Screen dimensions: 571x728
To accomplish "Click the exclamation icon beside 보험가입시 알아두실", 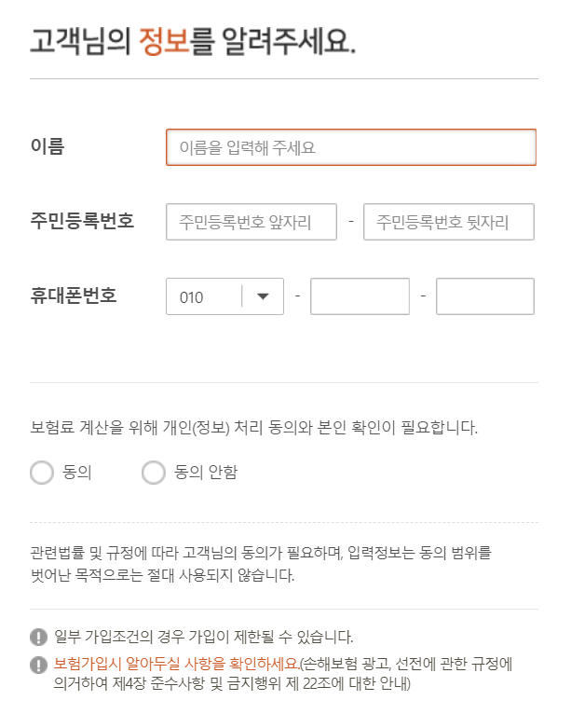I will click(38, 665).
